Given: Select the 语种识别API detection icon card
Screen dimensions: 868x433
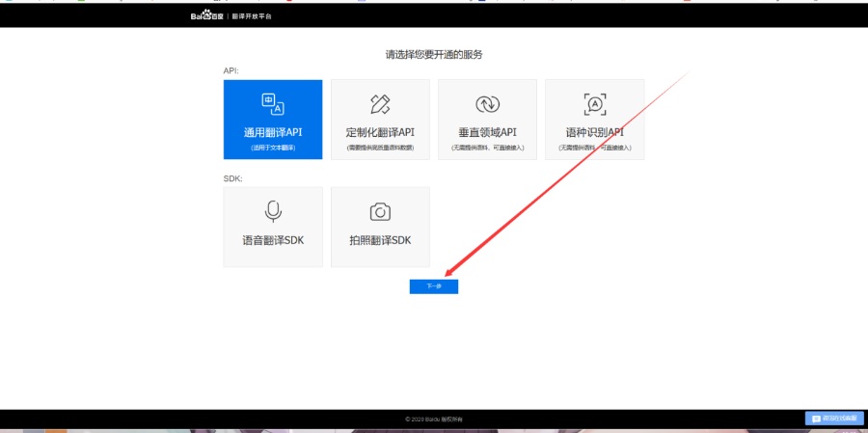Looking at the screenshot, I should point(594,104).
